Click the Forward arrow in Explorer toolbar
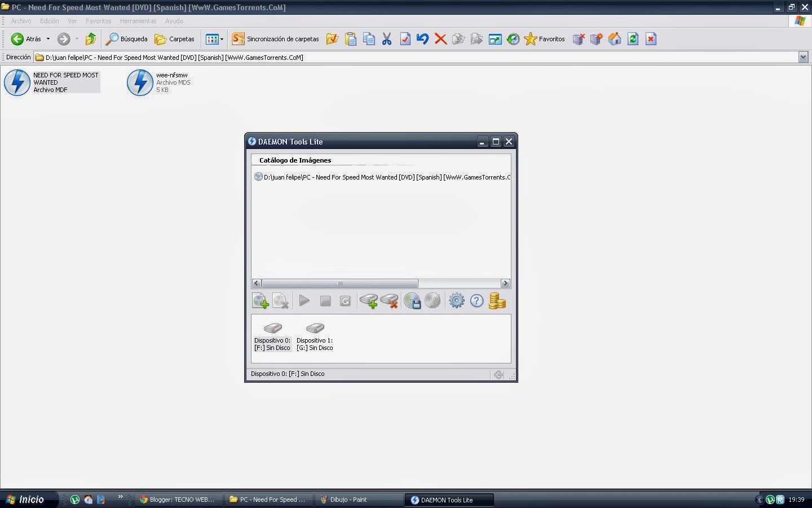 (x=64, y=39)
